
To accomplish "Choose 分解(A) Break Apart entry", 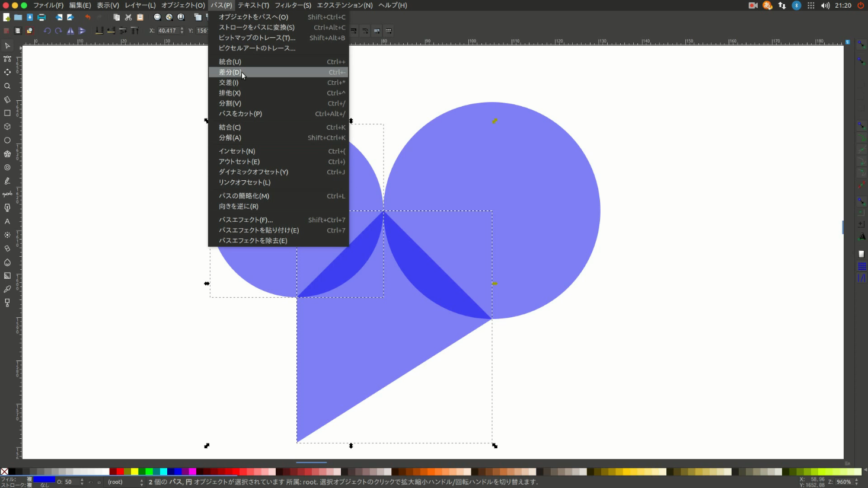I will [x=278, y=138].
